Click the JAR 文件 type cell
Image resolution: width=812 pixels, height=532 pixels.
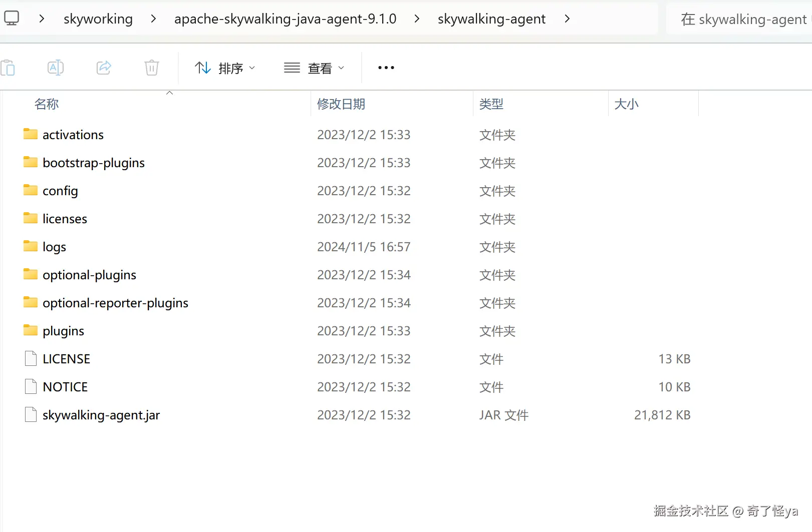(x=504, y=415)
